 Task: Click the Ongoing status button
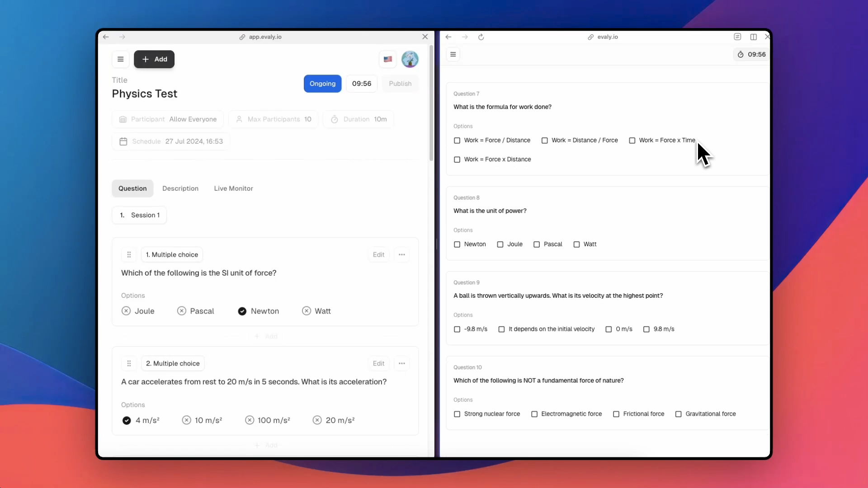coord(322,84)
